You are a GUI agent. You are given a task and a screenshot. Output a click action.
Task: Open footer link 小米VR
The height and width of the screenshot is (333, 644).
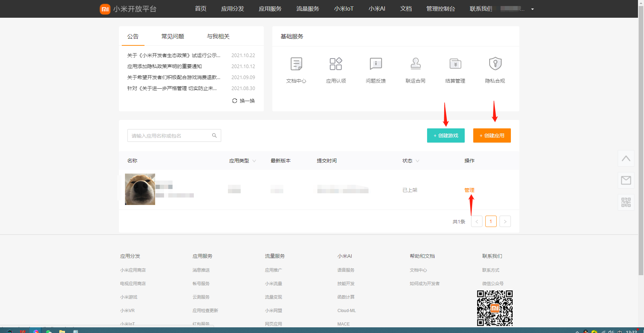[x=127, y=311]
